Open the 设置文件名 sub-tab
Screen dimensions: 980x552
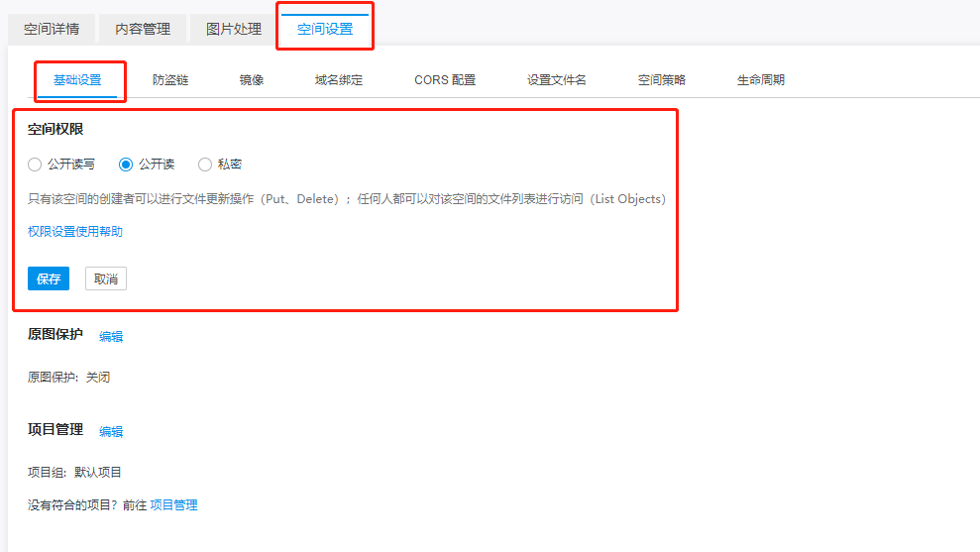point(556,80)
